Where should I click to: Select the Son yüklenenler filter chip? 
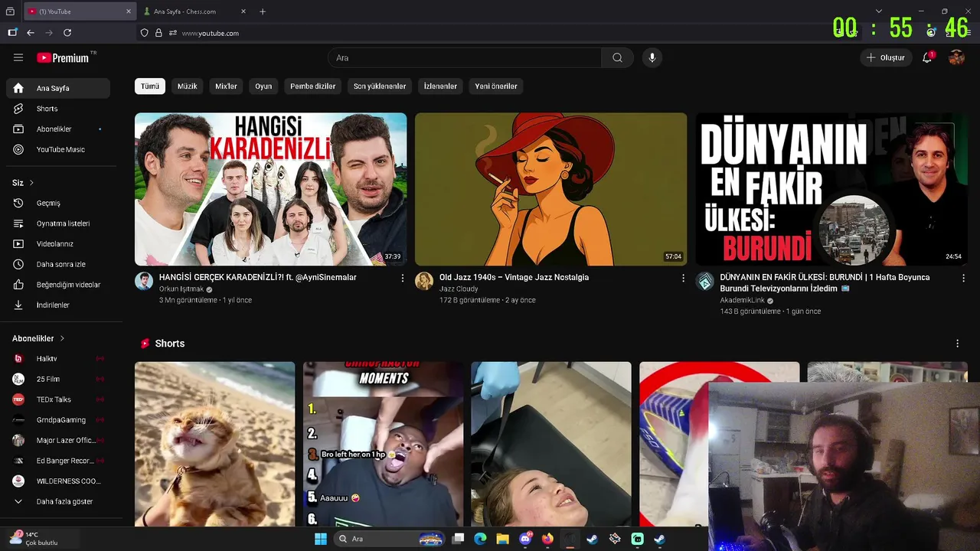pos(380,86)
